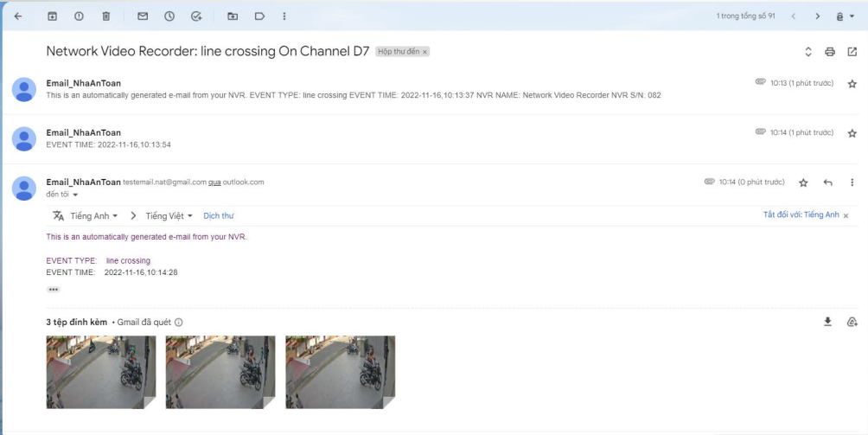Click Tắt đối với: Tiếng Anh
This screenshot has width=868, height=435.
pyautogui.click(x=801, y=215)
